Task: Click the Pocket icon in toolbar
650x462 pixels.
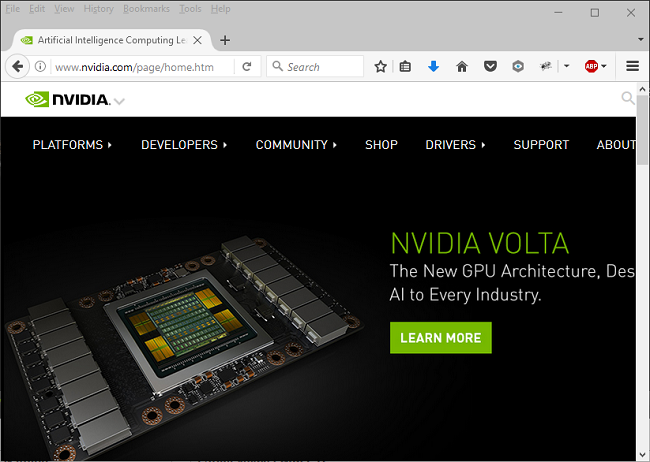Action: [490, 66]
